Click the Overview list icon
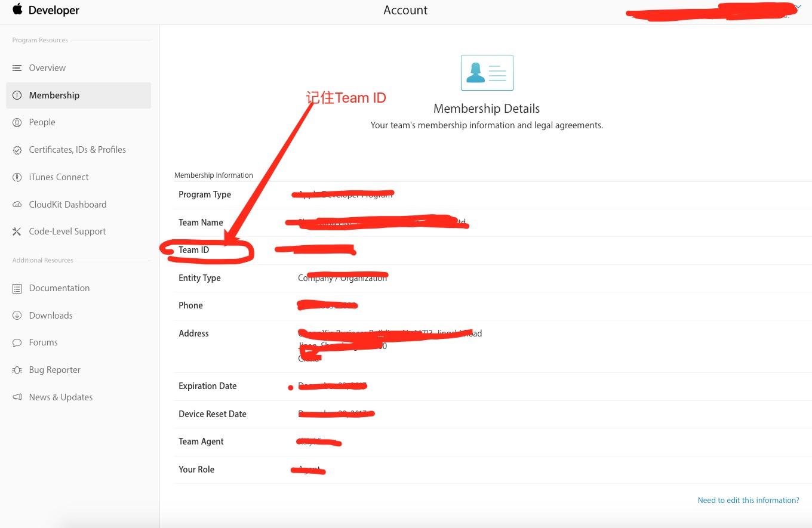This screenshot has width=812, height=528. click(17, 68)
